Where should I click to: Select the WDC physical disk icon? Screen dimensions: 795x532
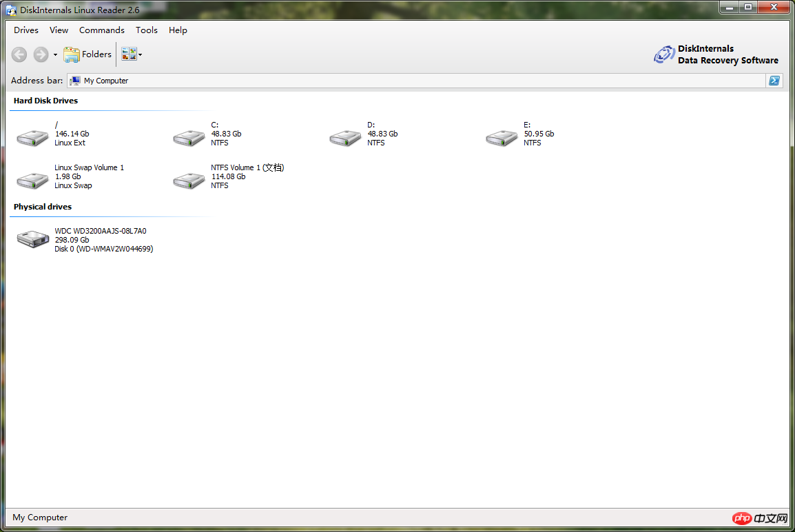(x=33, y=239)
